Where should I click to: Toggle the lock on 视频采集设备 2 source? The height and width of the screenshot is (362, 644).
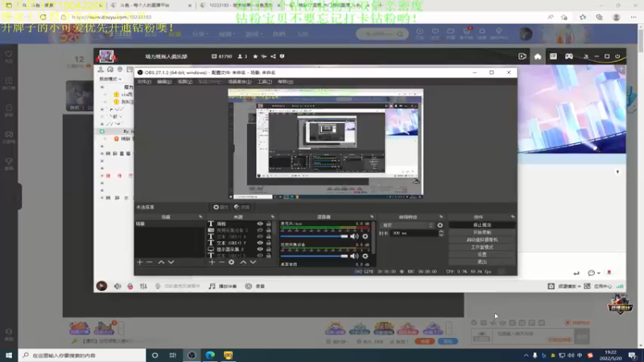tap(269, 230)
